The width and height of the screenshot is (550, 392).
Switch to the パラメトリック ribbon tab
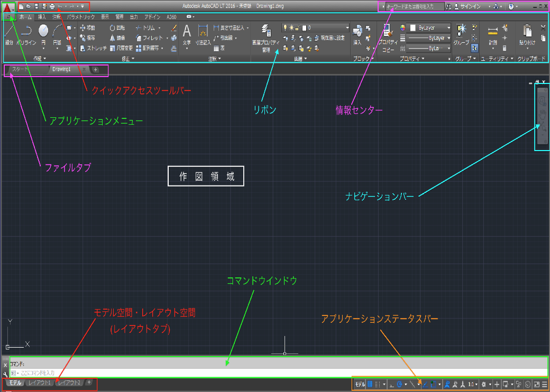pos(81,17)
